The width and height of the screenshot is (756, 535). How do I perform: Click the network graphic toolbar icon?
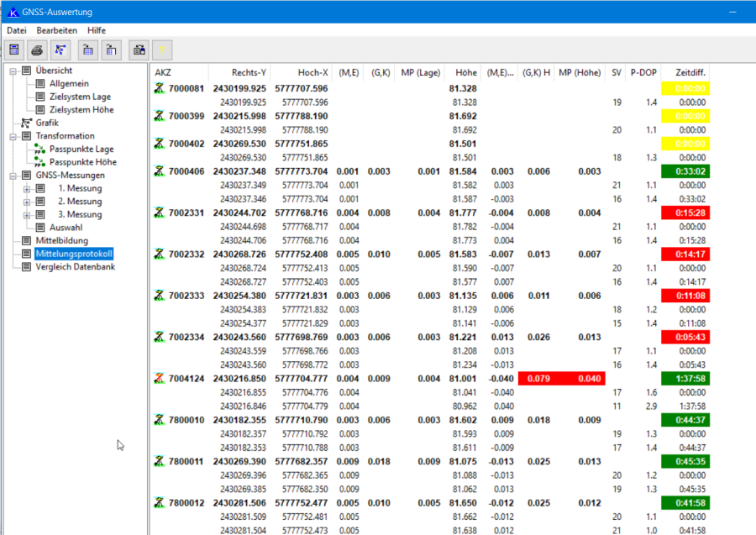click(60, 50)
